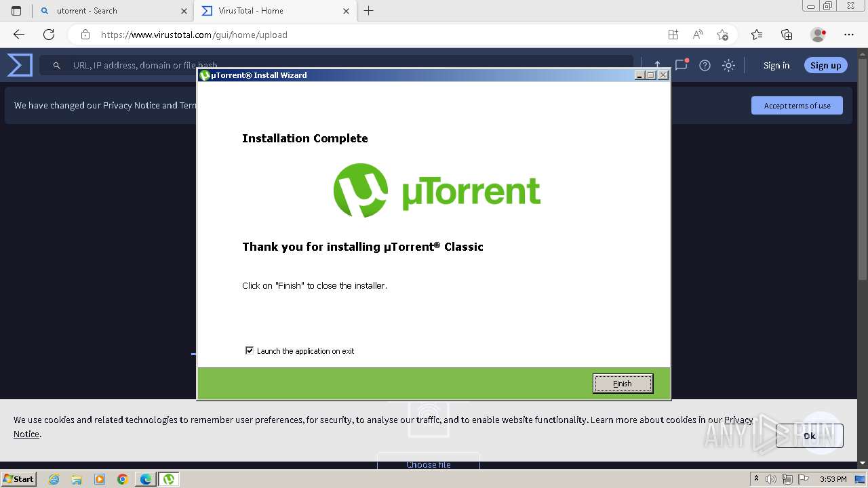Viewport: 868px width, 488px height.
Task: Refresh the current page
Action: coord(49,35)
